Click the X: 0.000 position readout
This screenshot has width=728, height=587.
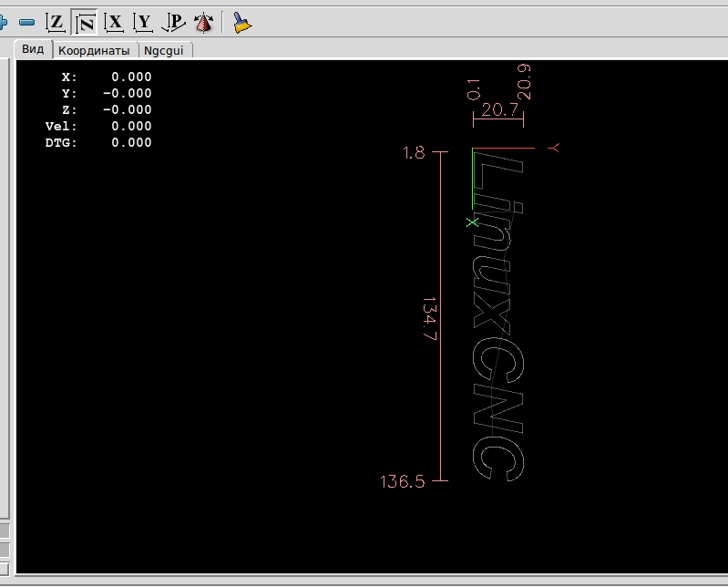(107, 77)
